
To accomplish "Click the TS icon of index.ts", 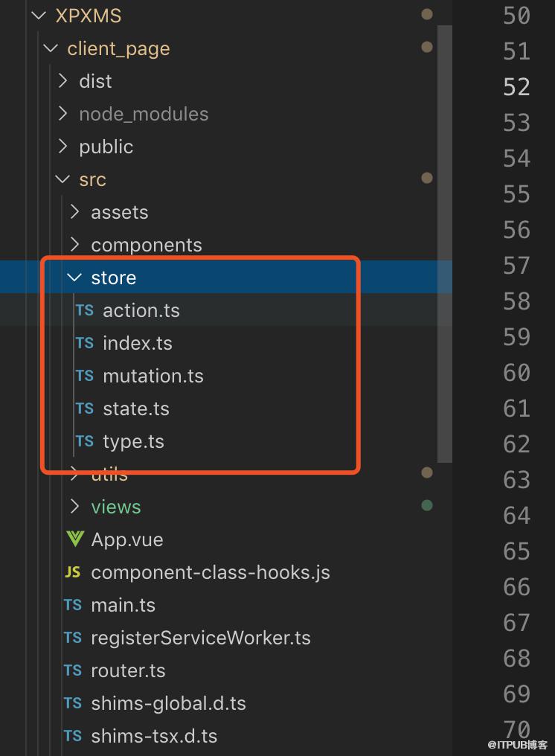I will 85,343.
